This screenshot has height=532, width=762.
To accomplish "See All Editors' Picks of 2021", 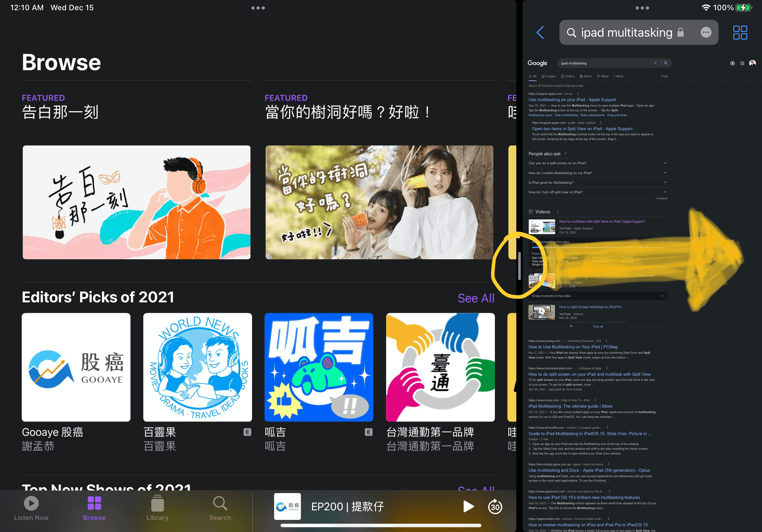I will point(476,298).
